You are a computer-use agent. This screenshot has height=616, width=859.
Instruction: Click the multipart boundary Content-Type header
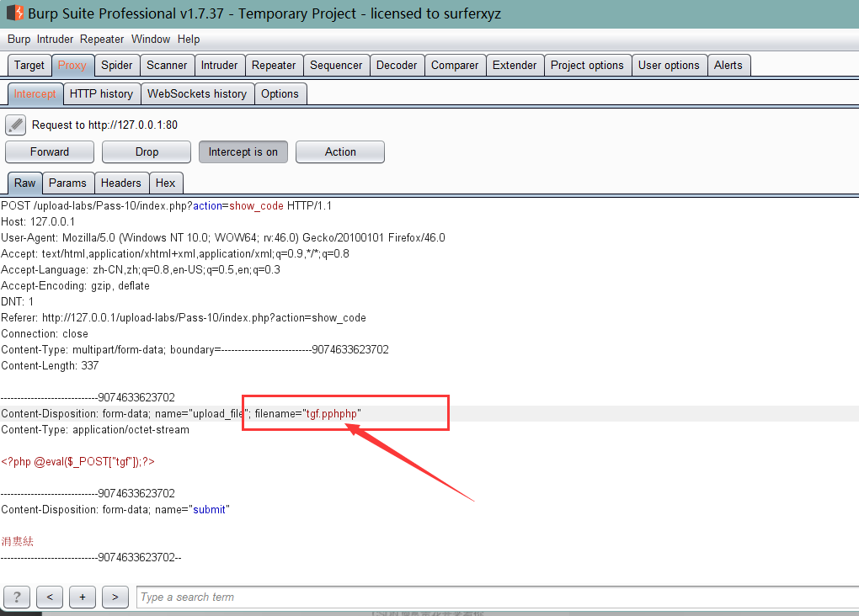[x=195, y=349]
